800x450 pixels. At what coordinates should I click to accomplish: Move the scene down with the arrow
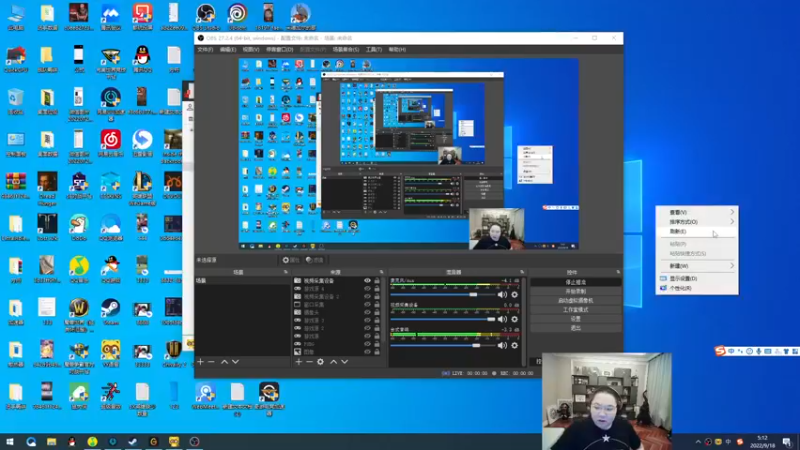(x=235, y=362)
